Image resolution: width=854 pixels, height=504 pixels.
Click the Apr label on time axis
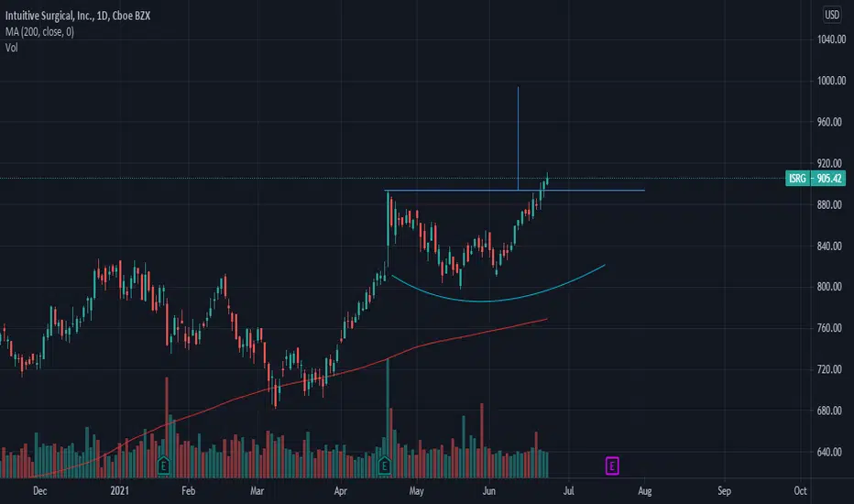pos(340,491)
